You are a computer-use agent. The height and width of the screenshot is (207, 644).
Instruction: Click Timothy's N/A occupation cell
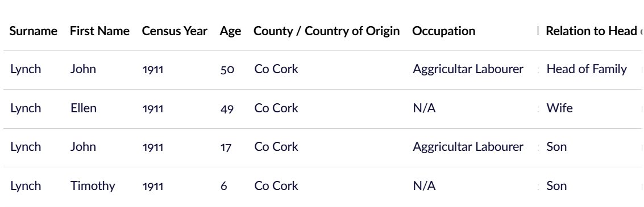click(424, 186)
